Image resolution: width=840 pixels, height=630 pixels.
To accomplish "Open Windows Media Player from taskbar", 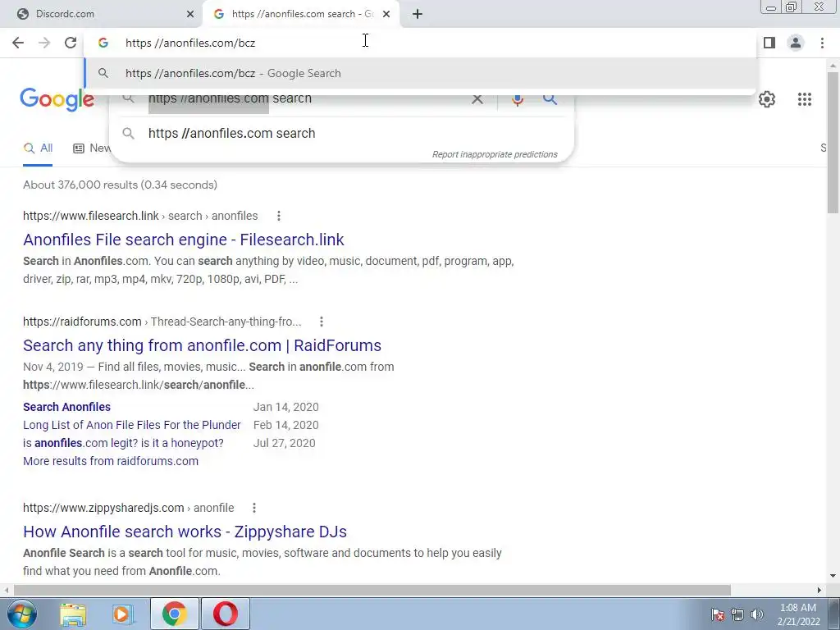I will (x=123, y=614).
